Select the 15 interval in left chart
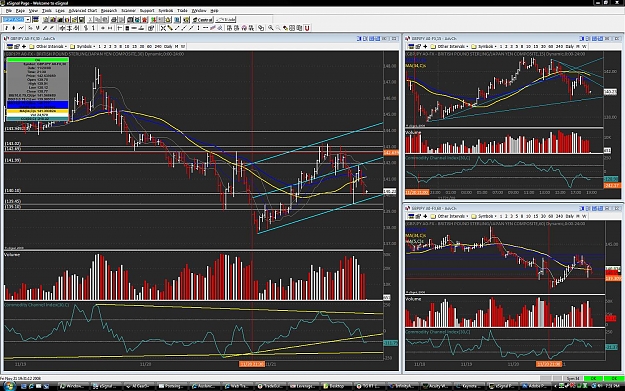625x391 pixels. tap(134, 47)
